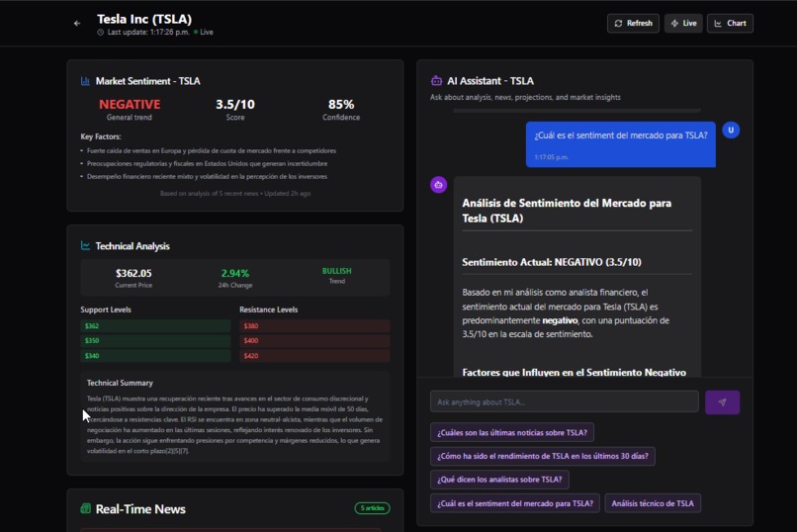Click the Technical Analysis line chart icon
Screen dimensions: 797x532
click(x=85, y=246)
